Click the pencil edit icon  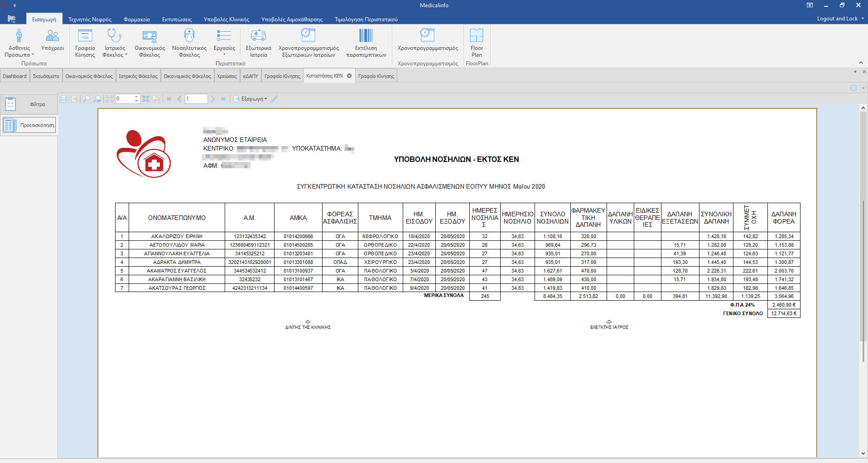[275, 99]
